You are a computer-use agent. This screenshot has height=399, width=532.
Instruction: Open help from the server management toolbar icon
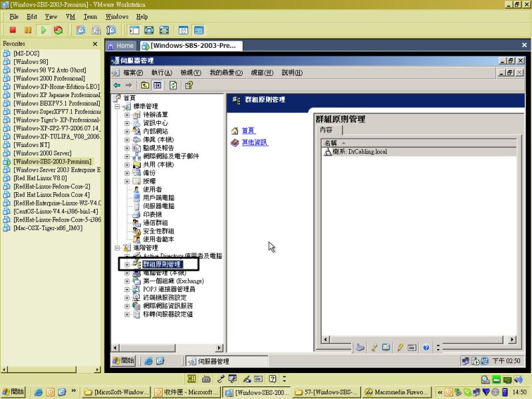pos(189,85)
